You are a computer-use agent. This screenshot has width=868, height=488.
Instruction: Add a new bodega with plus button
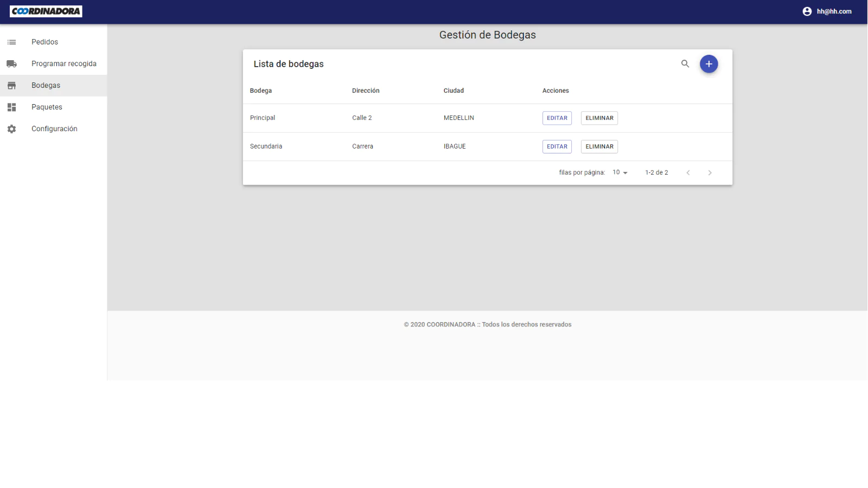coord(709,64)
